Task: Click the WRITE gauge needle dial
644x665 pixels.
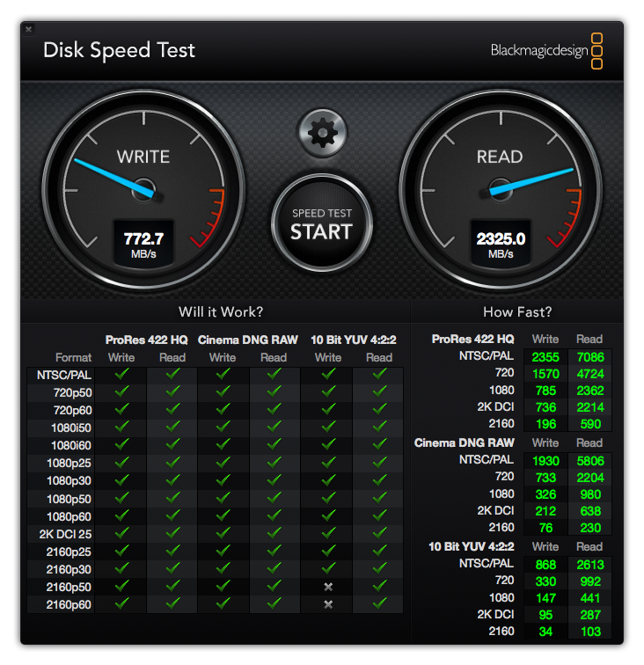Action: (143, 190)
